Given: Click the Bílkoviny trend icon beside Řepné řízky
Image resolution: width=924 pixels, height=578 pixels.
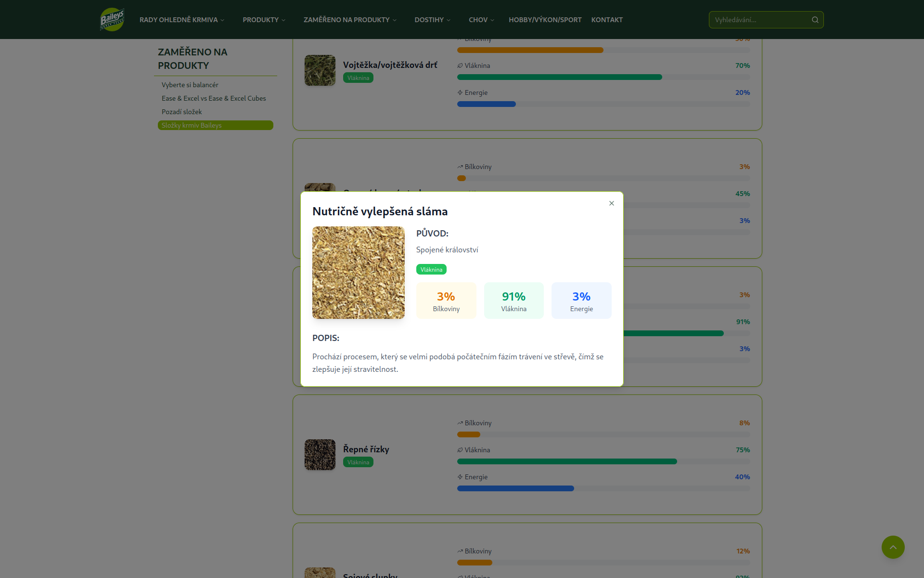Looking at the screenshot, I should pyautogui.click(x=460, y=422).
